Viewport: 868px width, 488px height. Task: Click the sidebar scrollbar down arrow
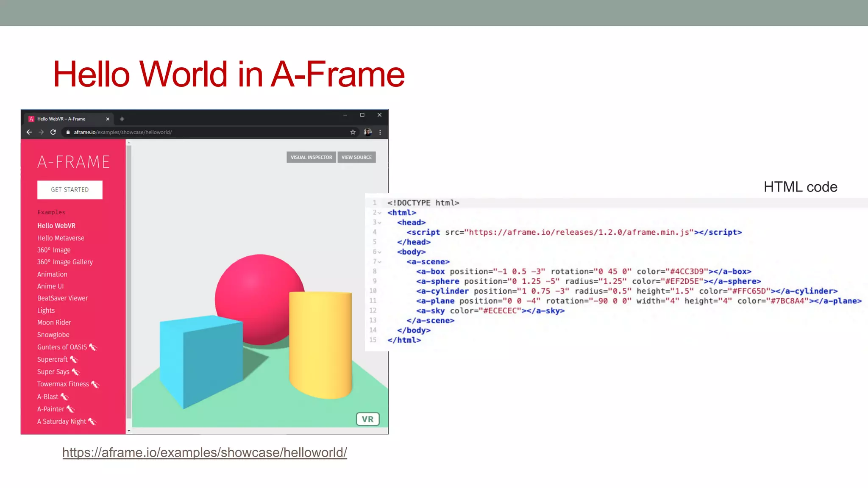point(129,431)
